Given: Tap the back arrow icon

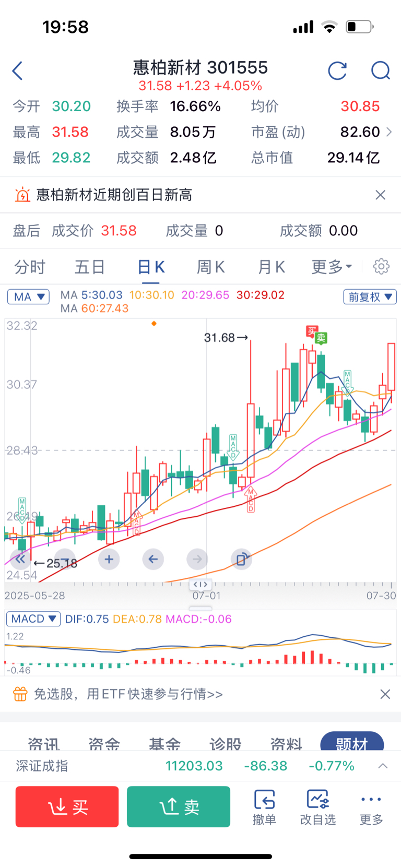Looking at the screenshot, I should tap(18, 70).
